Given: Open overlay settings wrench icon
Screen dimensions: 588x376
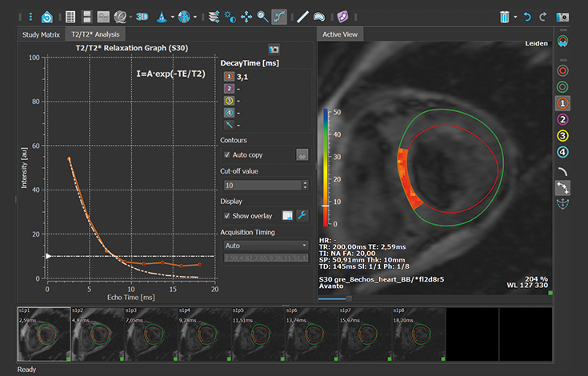Looking at the screenshot, I should (302, 216).
